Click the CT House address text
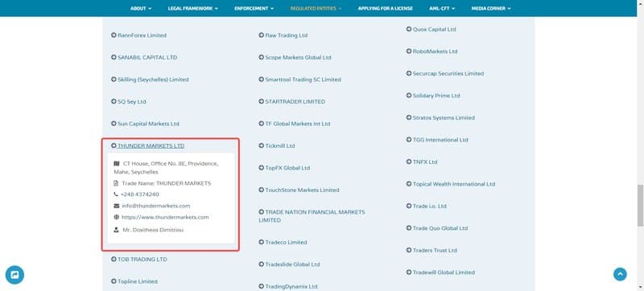The height and width of the screenshot is (291, 644). tap(166, 168)
